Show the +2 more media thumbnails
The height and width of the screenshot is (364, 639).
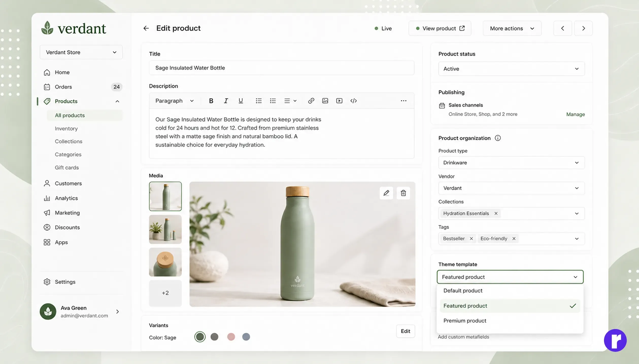(x=165, y=293)
